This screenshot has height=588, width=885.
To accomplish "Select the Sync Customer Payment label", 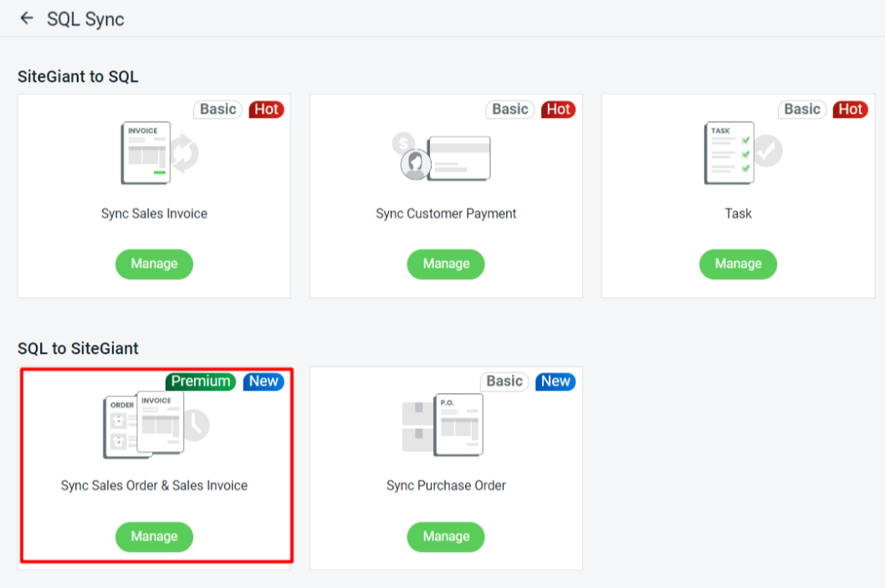I will 446,213.
